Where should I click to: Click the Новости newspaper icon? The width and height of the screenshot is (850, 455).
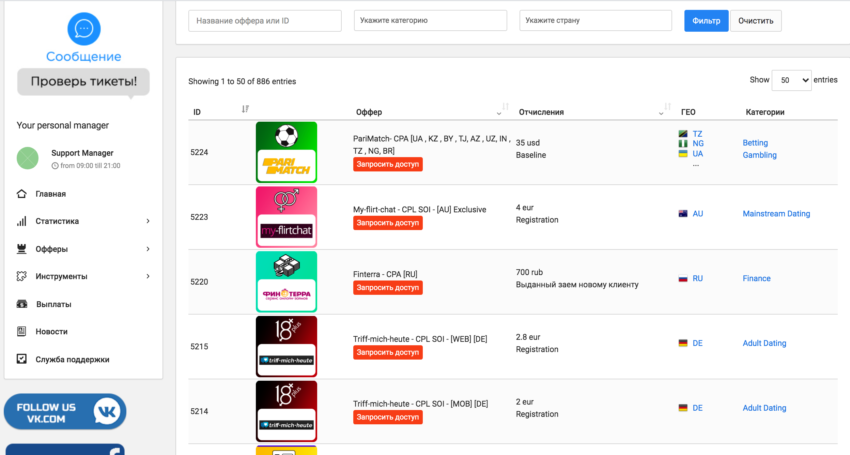tap(22, 331)
